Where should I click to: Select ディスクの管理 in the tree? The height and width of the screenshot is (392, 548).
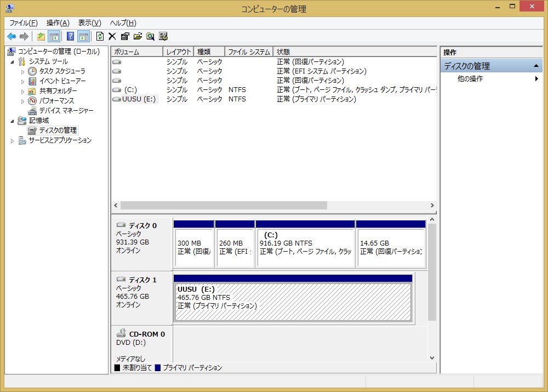pyautogui.click(x=58, y=130)
